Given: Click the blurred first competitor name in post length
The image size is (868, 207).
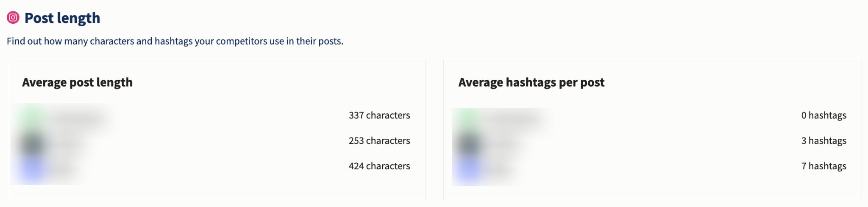Looking at the screenshot, I should 78,119.
